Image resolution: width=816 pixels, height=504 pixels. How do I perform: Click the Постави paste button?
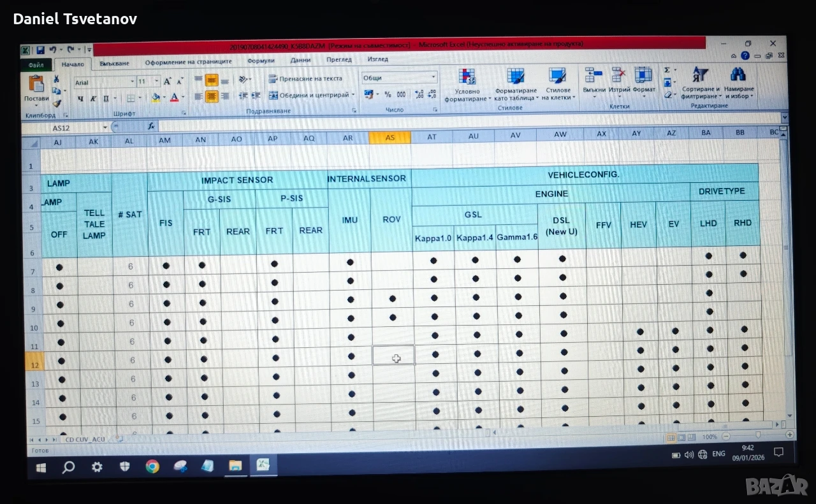(x=36, y=90)
